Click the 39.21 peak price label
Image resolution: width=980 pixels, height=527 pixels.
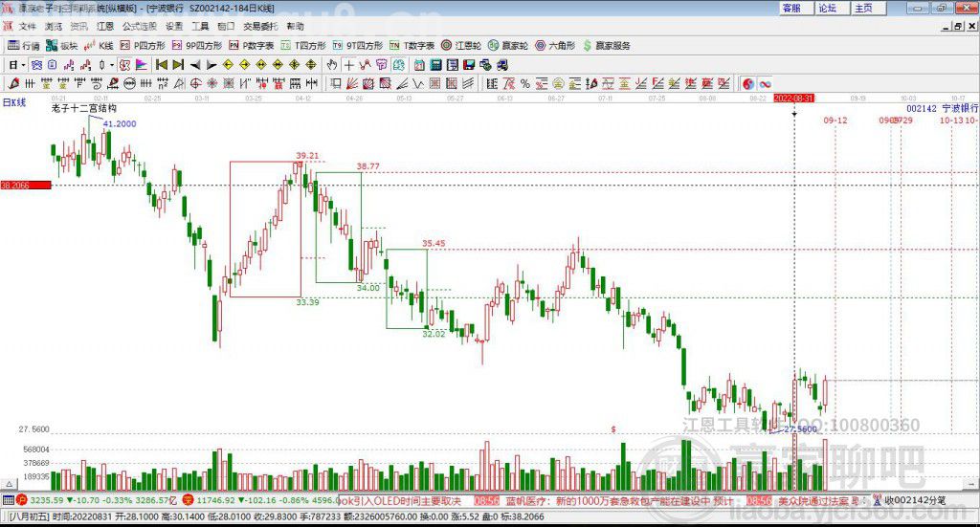307,156
